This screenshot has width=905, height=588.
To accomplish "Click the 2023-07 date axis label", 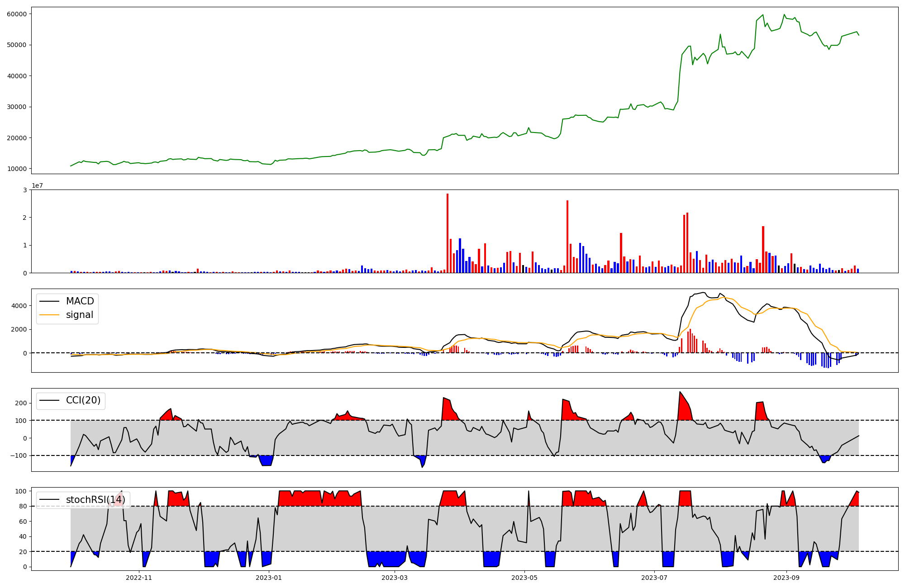I will click(x=655, y=578).
